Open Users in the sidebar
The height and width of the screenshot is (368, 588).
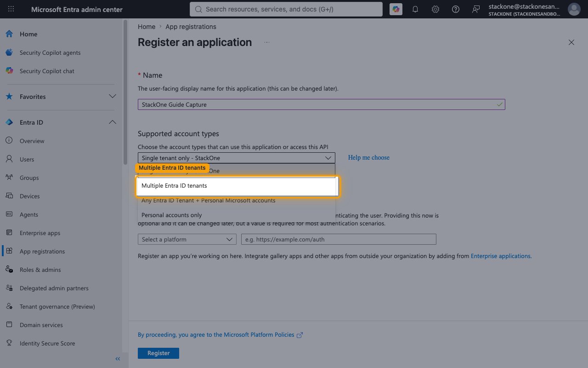click(x=27, y=160)
